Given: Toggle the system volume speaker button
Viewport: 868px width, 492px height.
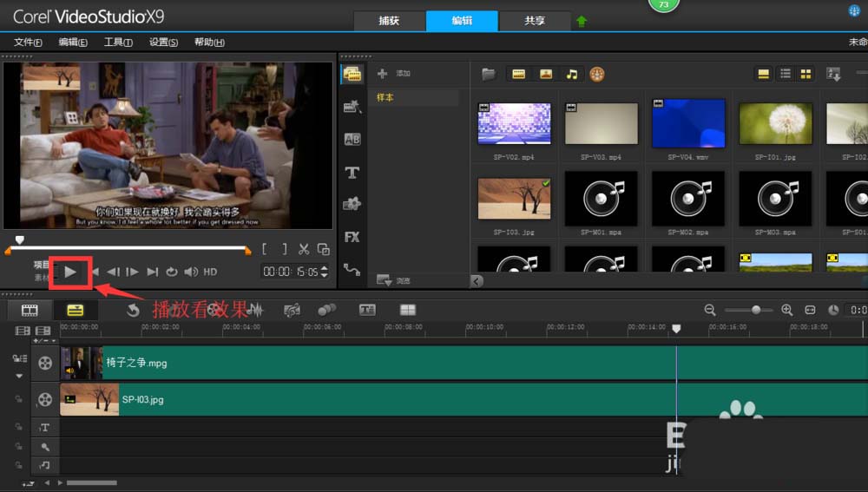Looking at the screenshot, I should (191, 272).
